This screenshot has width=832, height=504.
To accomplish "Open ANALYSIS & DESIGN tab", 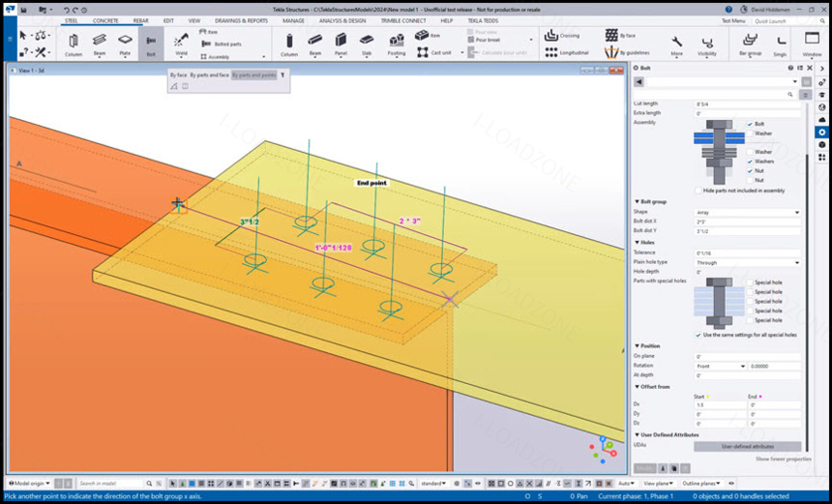I will pyautogui.click(x=342, y=20).
